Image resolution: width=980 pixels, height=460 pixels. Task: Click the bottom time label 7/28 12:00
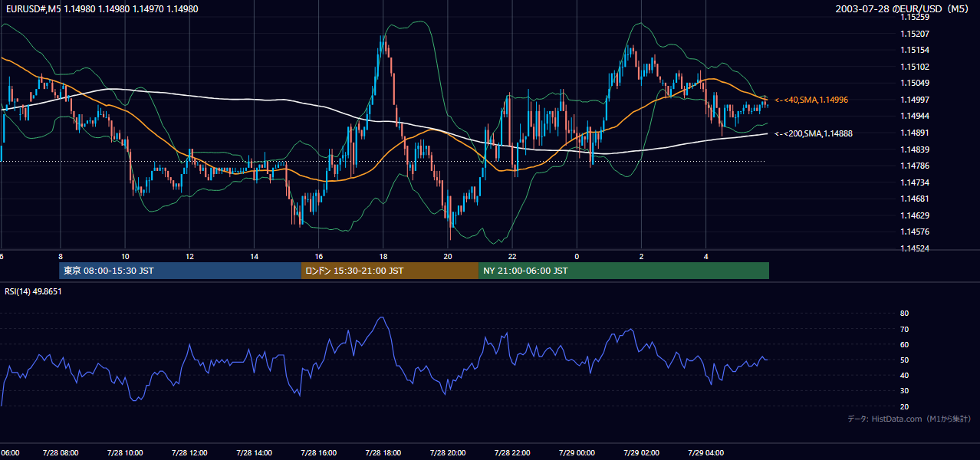tap(189, 453)
